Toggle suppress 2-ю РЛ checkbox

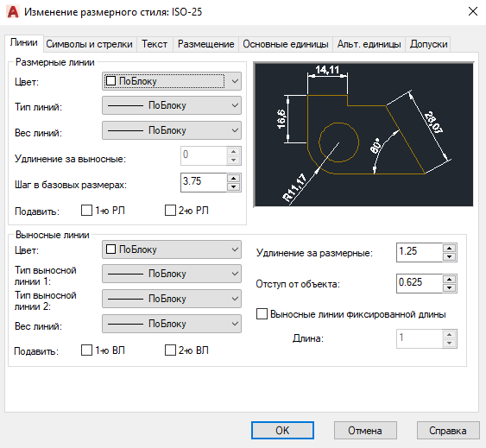[170, 211]
